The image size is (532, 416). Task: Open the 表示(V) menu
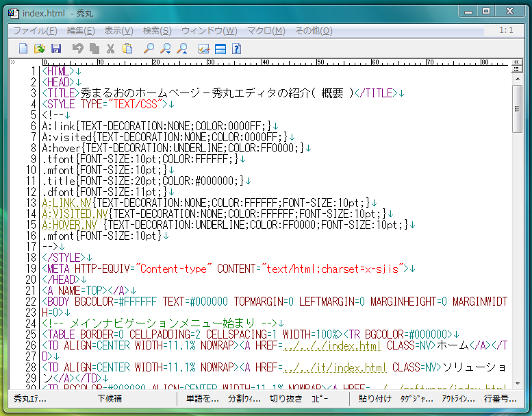(118, 31)
